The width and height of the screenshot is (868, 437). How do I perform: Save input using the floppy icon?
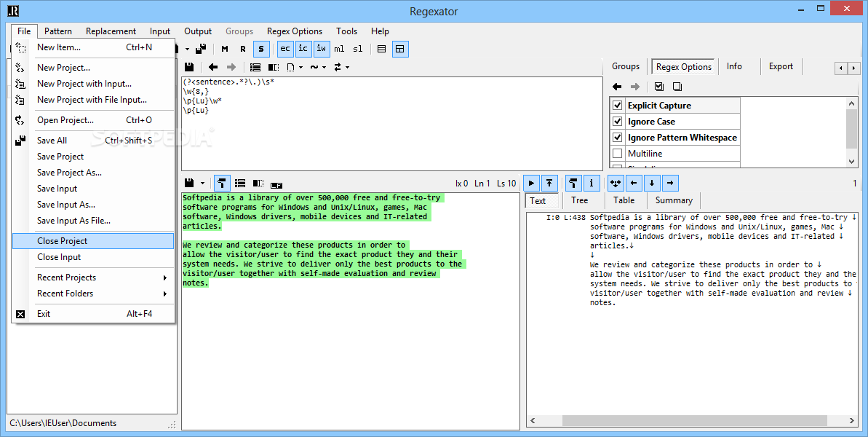[189, 183]
